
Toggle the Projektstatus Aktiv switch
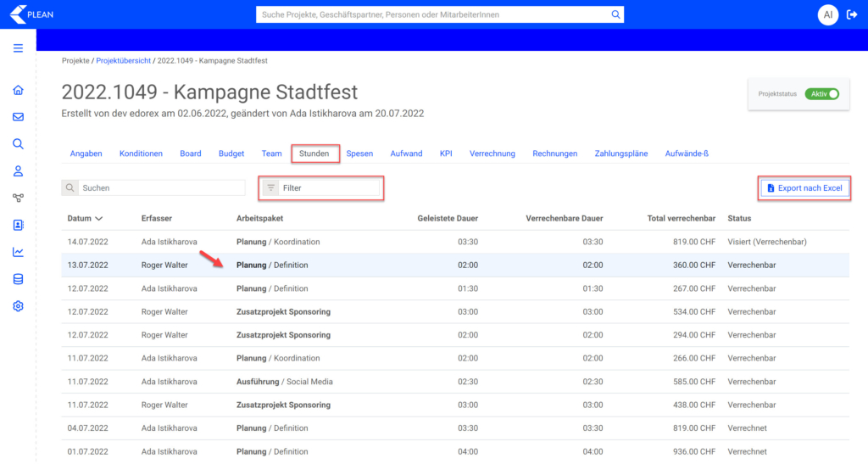(821, 94)
